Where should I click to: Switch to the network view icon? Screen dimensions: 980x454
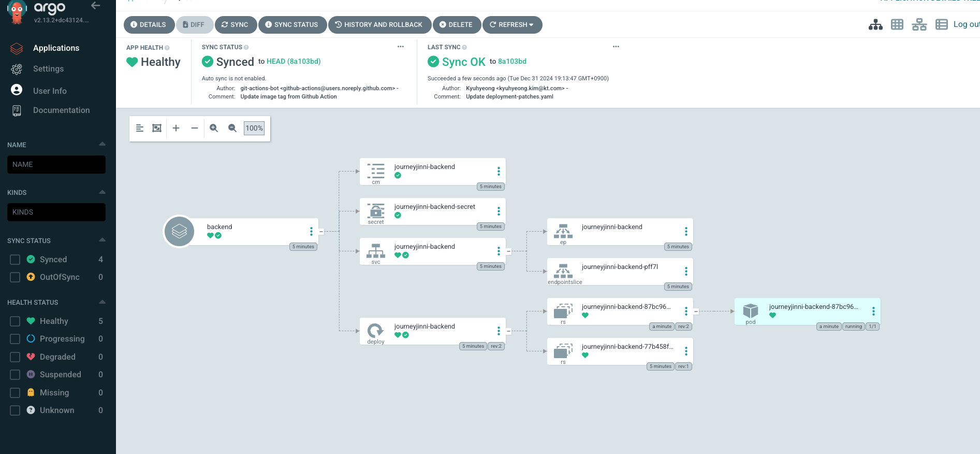click(919, 24)
